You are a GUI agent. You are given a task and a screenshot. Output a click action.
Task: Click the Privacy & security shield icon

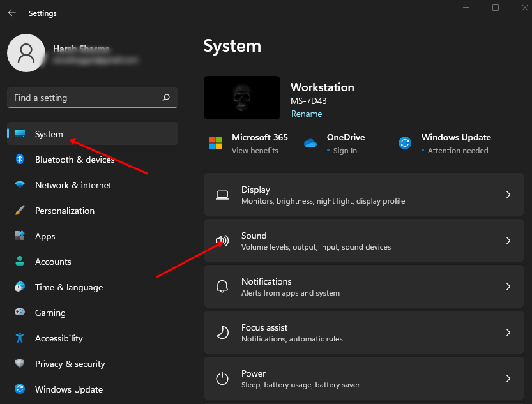tap(20, 364)
